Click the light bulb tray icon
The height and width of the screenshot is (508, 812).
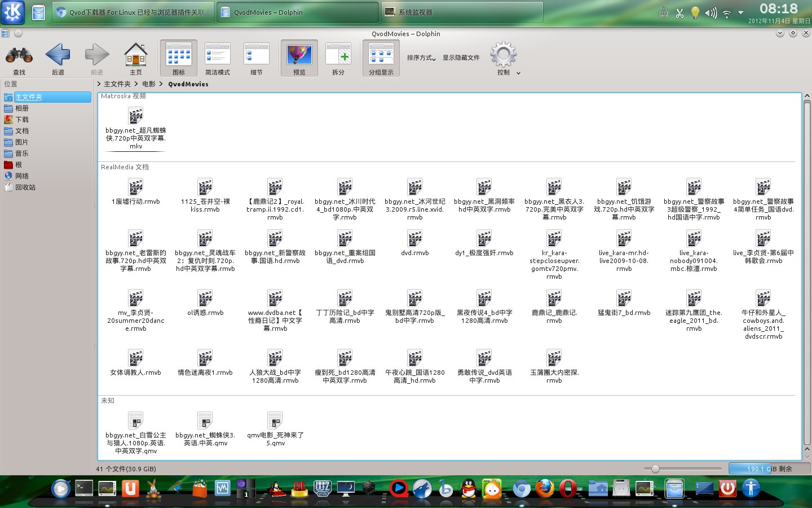[695, 12]
